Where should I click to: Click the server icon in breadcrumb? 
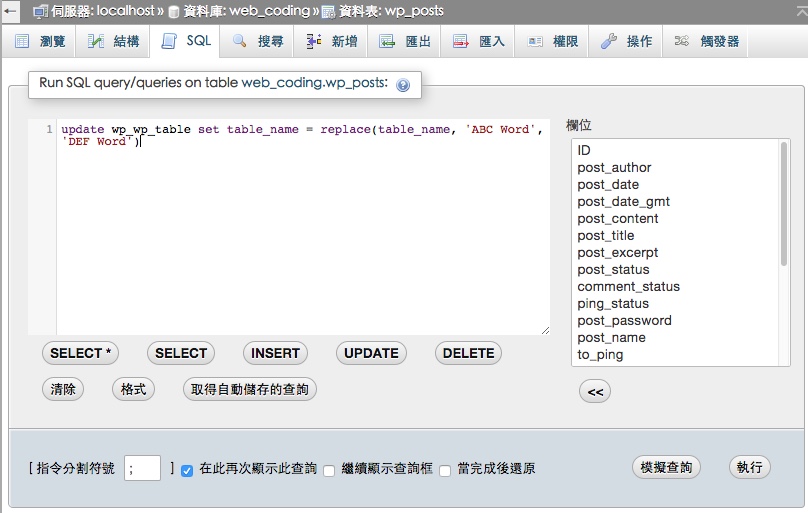(x=41, y=11)
